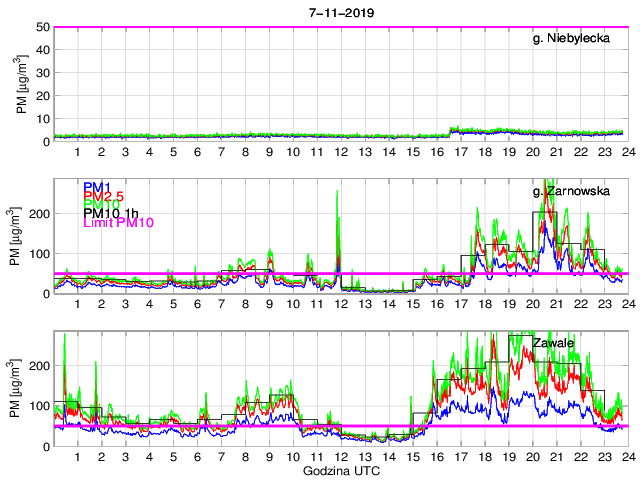Screen dimensions: 640x480
Task: Click the top plot's PM [µg/m³] axis label
Action: (21, 84)
